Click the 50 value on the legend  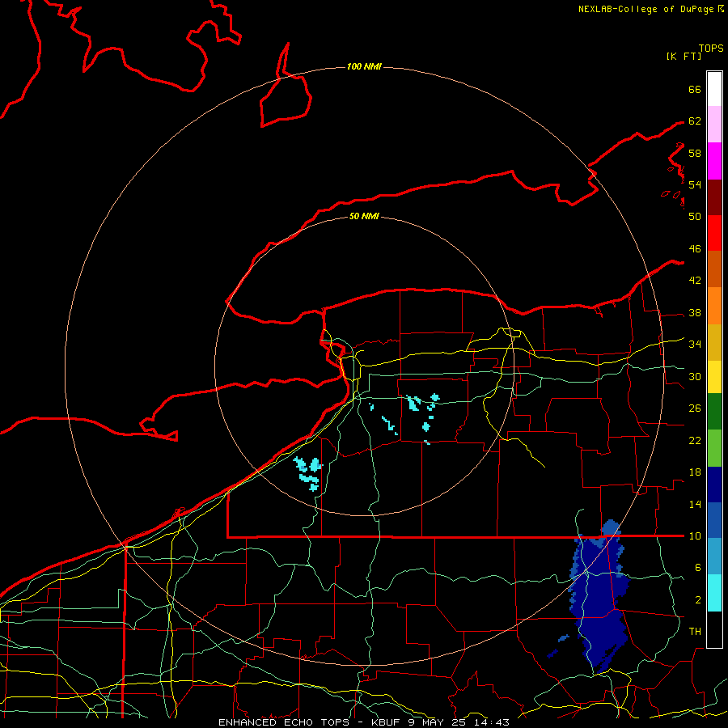click(x=695, y=216)
